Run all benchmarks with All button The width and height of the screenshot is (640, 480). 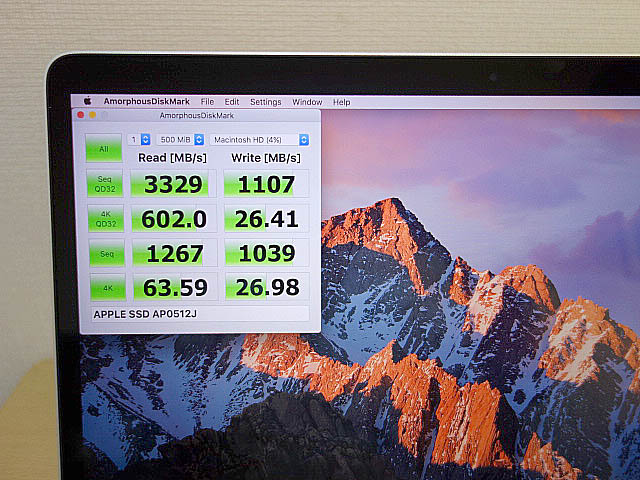point(103,149)
